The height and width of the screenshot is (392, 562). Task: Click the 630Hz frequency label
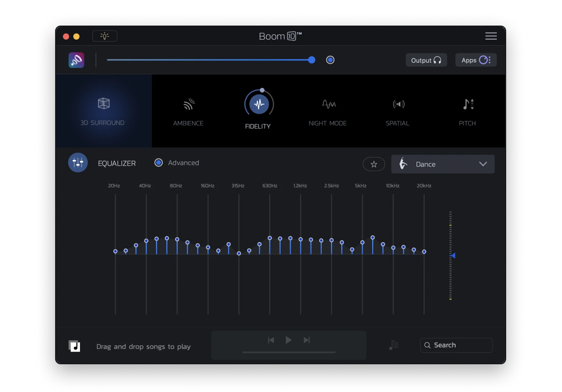point(270,186)
